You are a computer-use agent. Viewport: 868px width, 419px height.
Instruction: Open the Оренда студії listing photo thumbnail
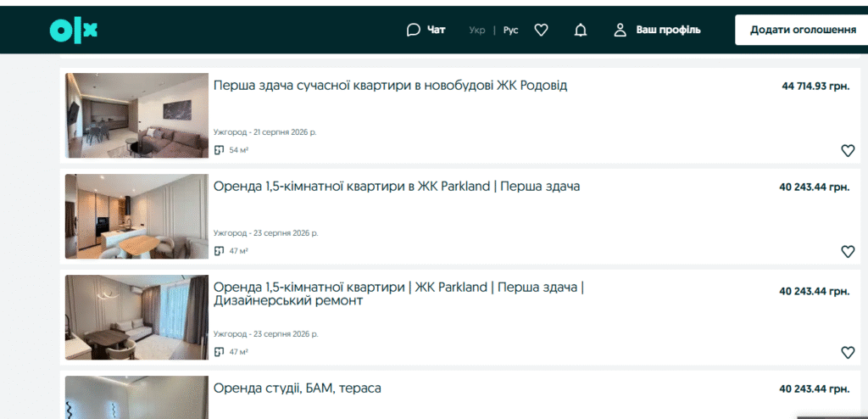point(136,398)
